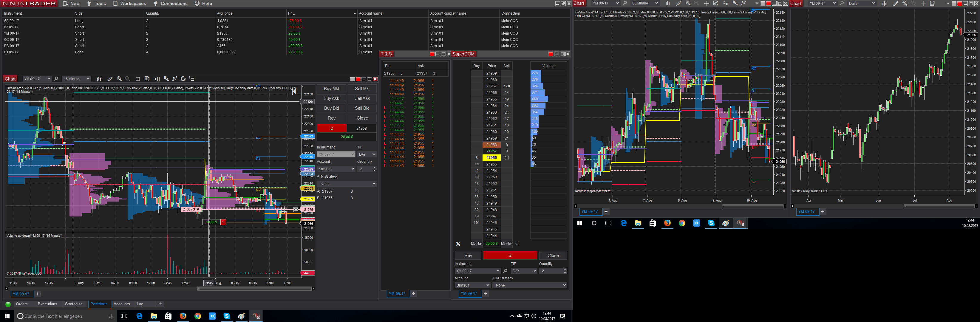
Task: Zoom out on the 15 Minute chart
Action: click(x=128, y=79)
